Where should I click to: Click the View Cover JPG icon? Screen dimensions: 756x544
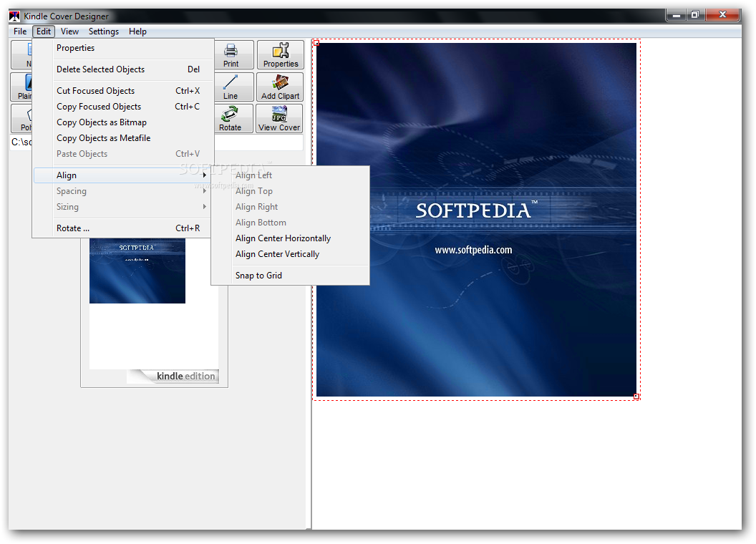click(x=280, y=119)
